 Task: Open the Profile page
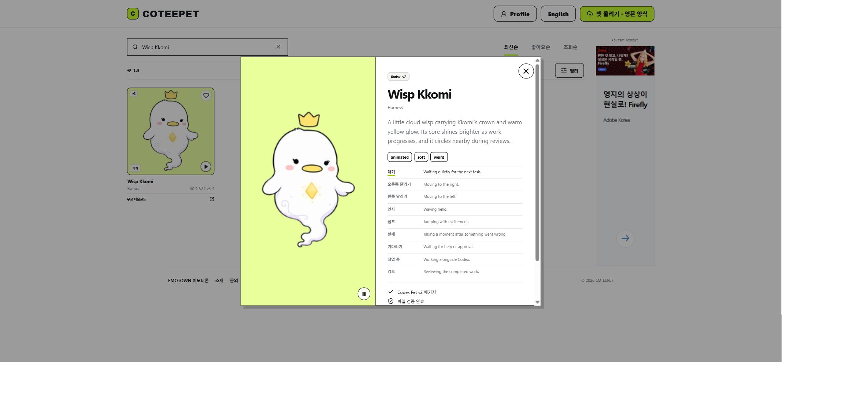click(515, 14)
